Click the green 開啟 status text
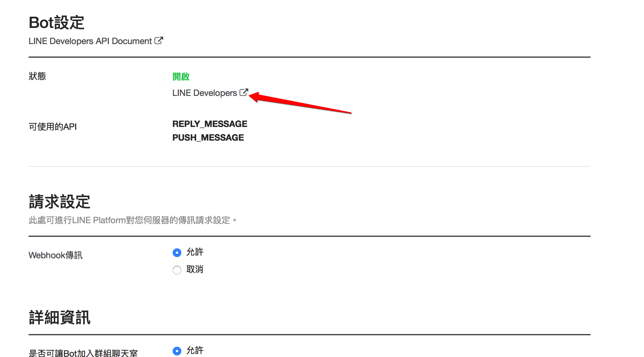The height and width of the screenshot is (357, 644). [181, 77]
